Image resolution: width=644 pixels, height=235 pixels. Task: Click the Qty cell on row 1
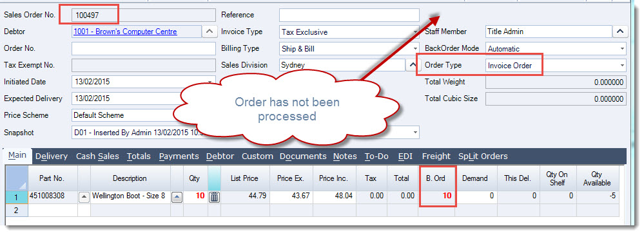(195, 197)
